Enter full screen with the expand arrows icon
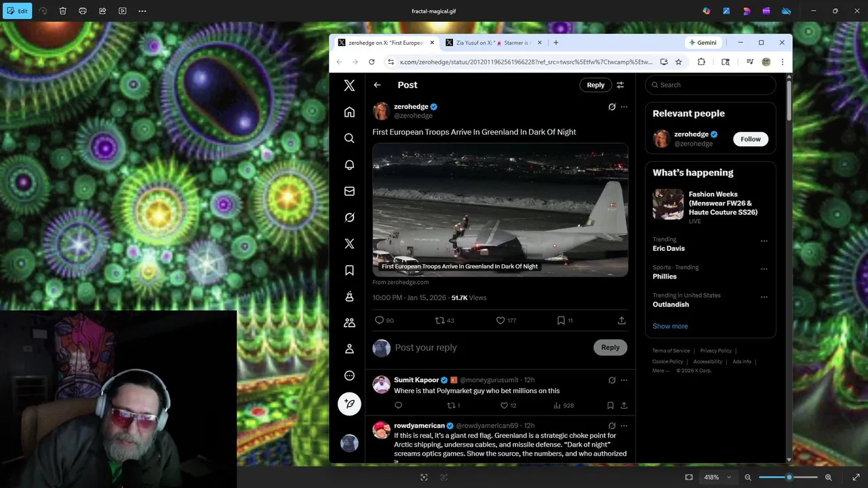This screenshot has height=488, width=868. tap(856, 477)
